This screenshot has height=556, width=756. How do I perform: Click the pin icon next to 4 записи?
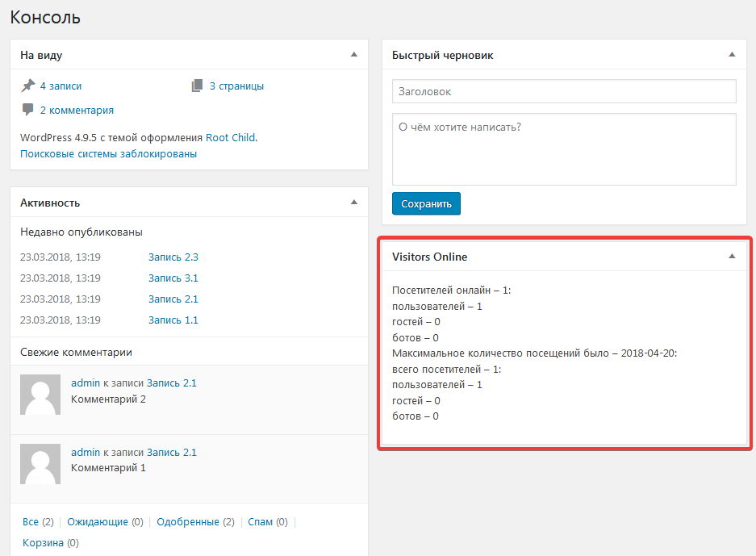click(28, 86)
